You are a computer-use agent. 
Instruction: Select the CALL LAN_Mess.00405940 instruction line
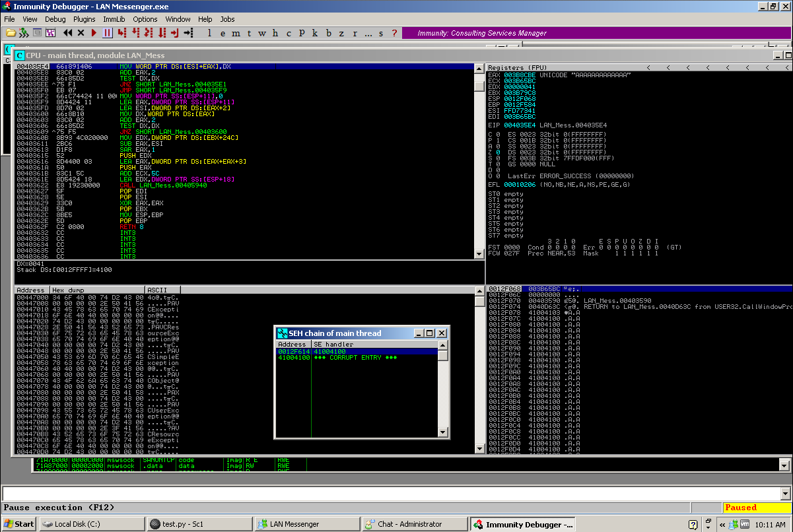(x=244, y=185)
